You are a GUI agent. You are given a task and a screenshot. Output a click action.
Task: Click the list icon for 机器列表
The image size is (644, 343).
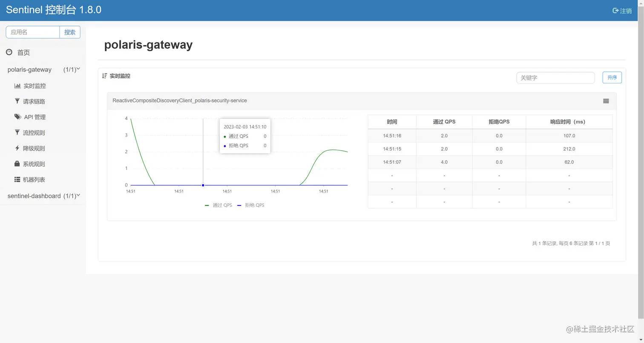(17, 180)
